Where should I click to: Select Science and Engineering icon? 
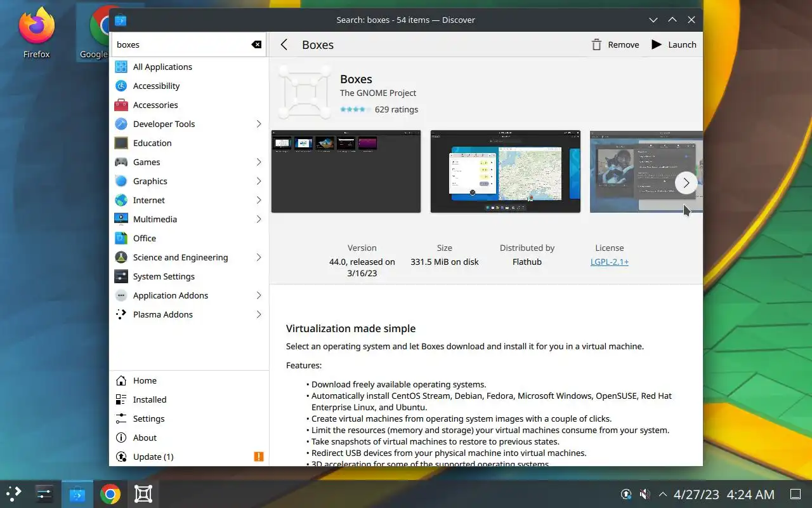pyautogui.click(x=121, y=257)
